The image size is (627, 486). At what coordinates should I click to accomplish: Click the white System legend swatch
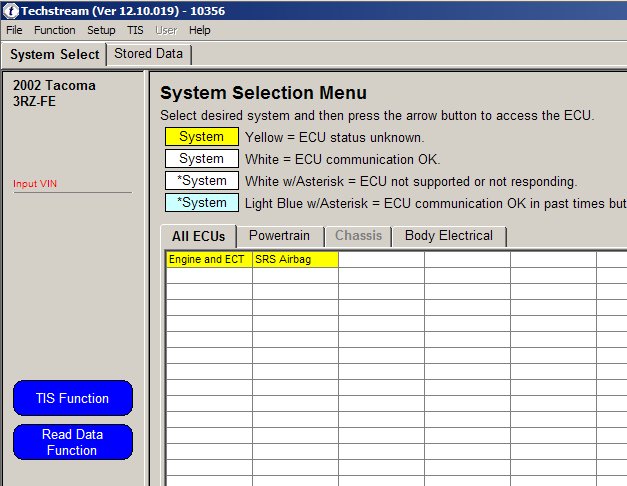pos(202,158)
